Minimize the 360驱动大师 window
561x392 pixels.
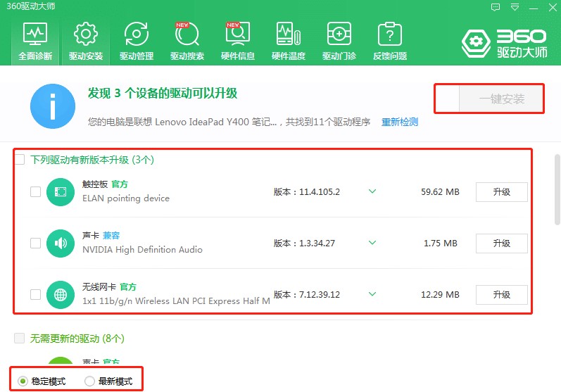point(534,8)
